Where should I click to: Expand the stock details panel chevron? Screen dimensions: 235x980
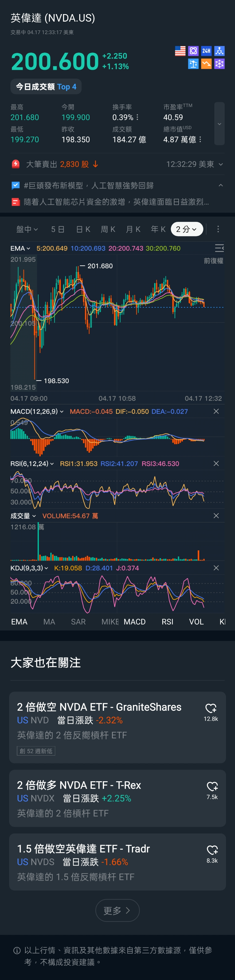[x=219, y=124]
